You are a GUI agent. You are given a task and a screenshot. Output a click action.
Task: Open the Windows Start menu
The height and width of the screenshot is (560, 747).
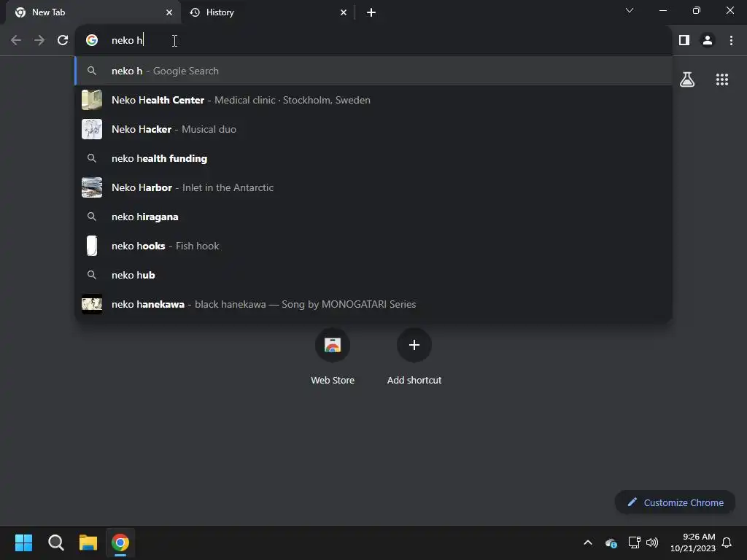coord(23,542)
